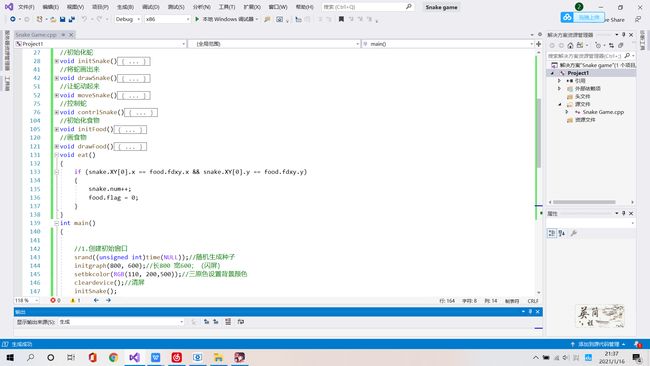
Task: Click the warning count yellow icon
Action: (x=73, y=300)
